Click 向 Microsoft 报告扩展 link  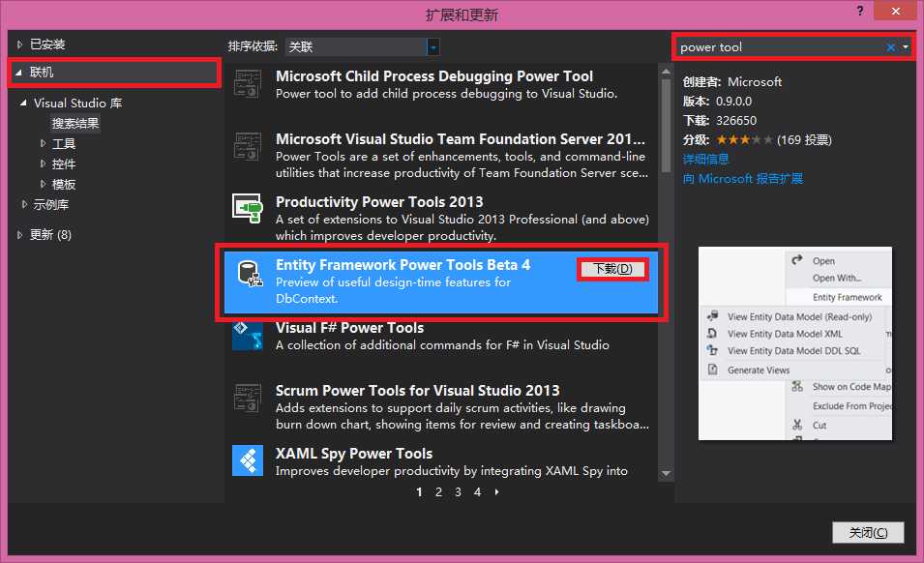click(742, 178)
